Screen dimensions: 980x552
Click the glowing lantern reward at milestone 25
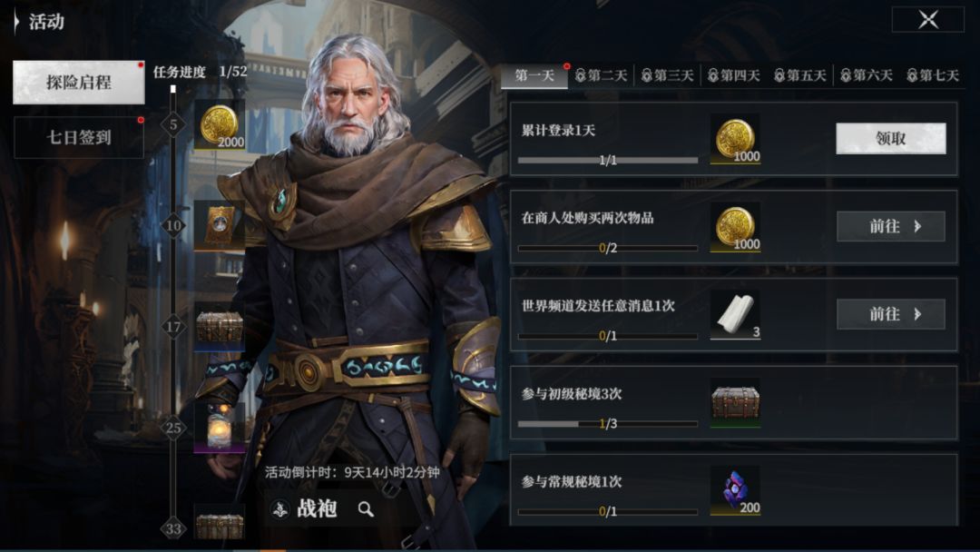pyautogui.click(x=220, y=429)
